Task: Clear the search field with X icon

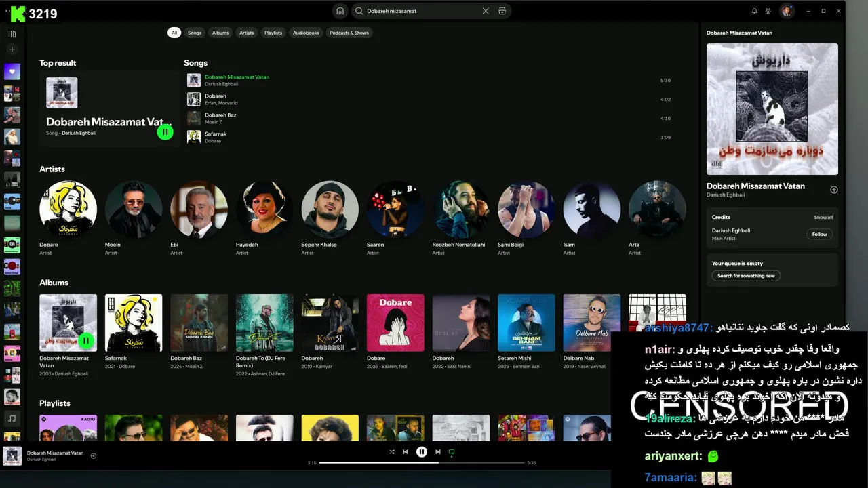Action: 486,11
